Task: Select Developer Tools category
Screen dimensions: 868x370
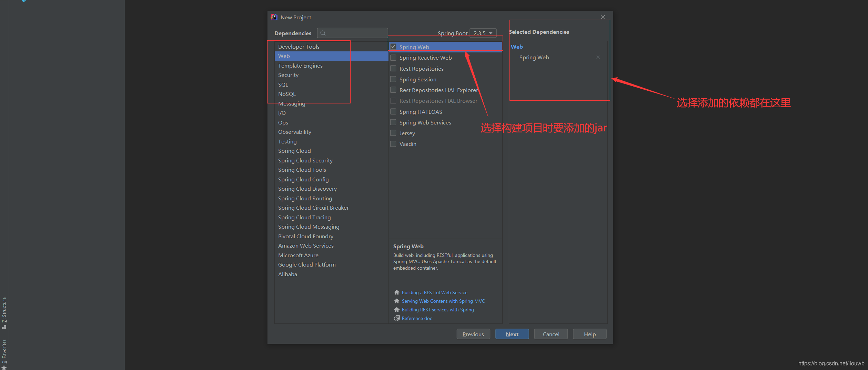Action: pyautogui.click(x=331, y=47)
